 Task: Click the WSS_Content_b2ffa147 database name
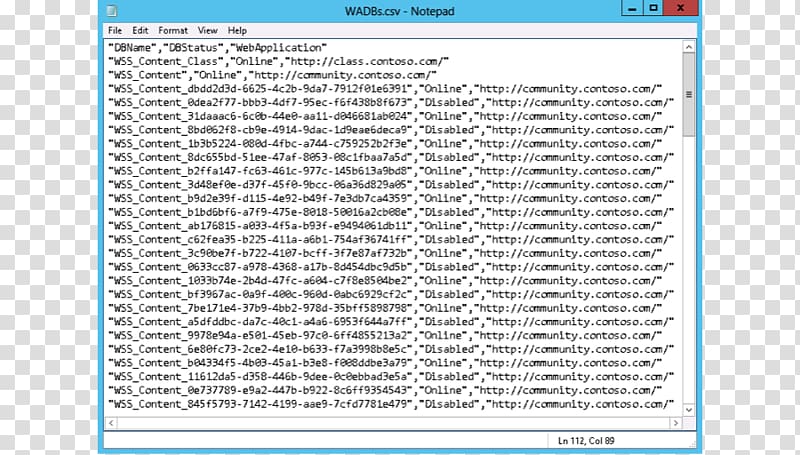coord(260,171)
